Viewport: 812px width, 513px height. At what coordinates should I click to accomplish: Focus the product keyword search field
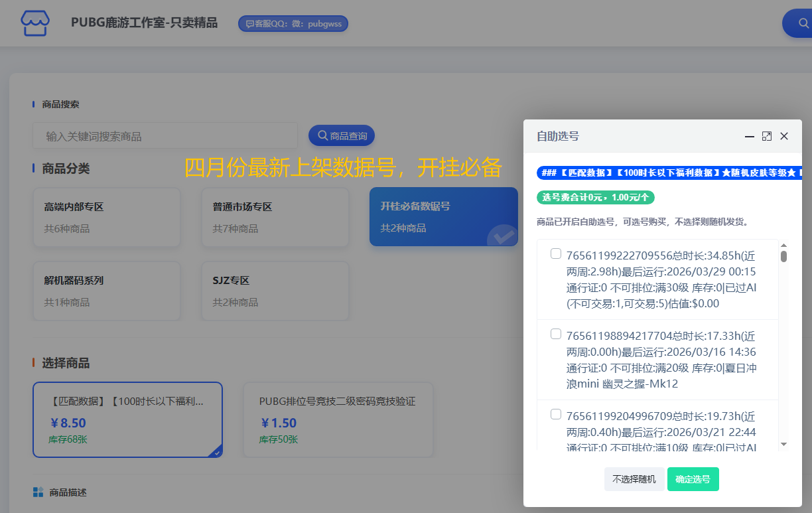[165, 136]
